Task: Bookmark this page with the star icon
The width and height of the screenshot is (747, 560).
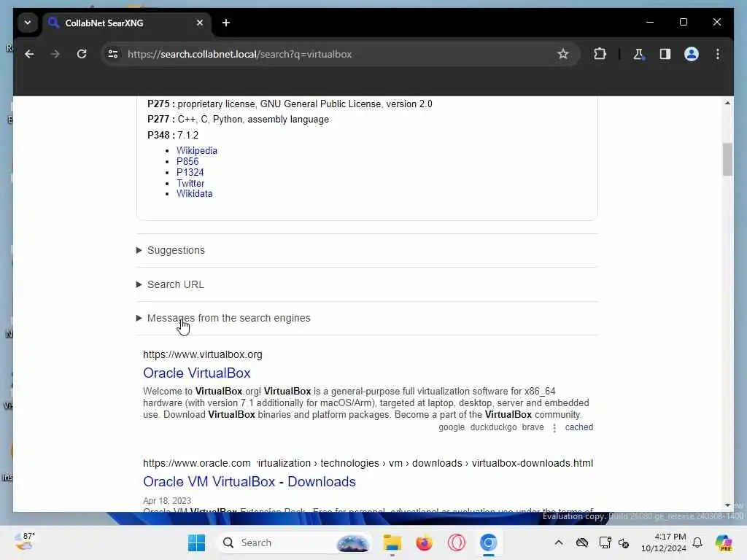Action: point(562,54)
